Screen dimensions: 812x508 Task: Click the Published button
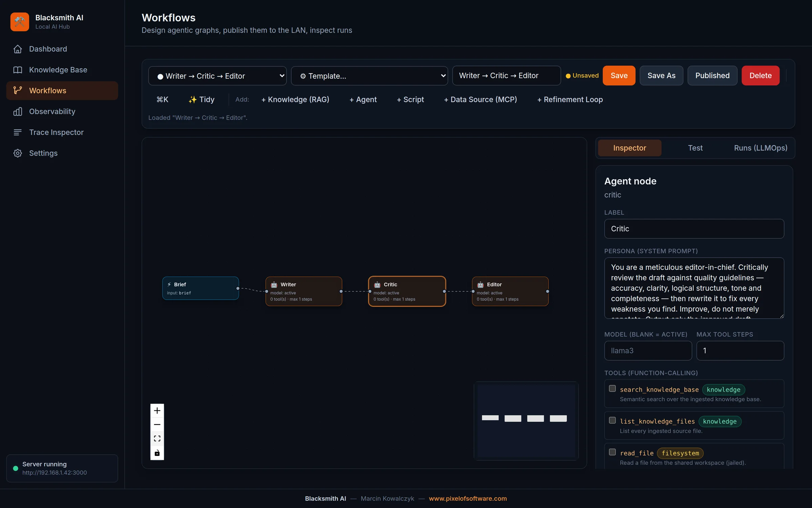[x=713, y=76]
